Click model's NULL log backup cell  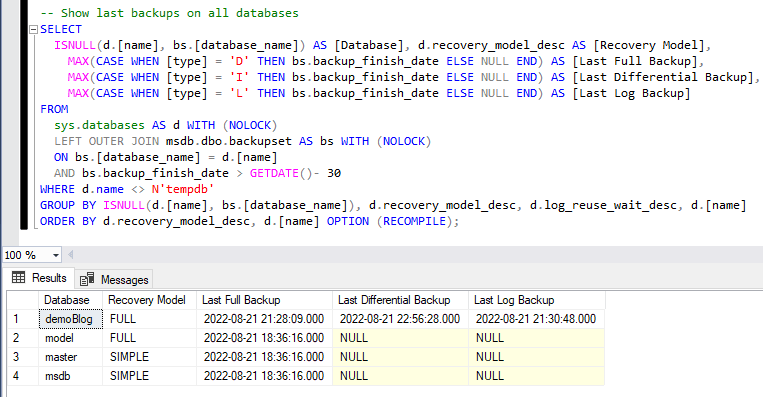pos(537,338)
